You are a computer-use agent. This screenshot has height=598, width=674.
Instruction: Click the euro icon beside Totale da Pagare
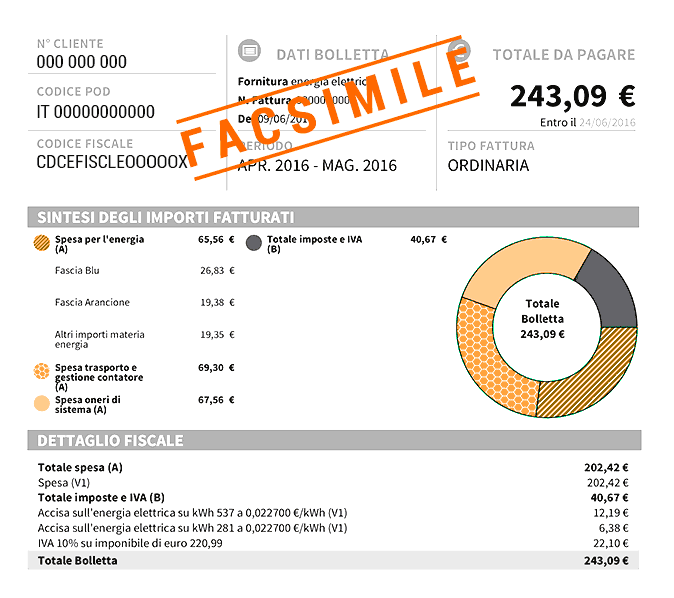click(x=459, y=50)
